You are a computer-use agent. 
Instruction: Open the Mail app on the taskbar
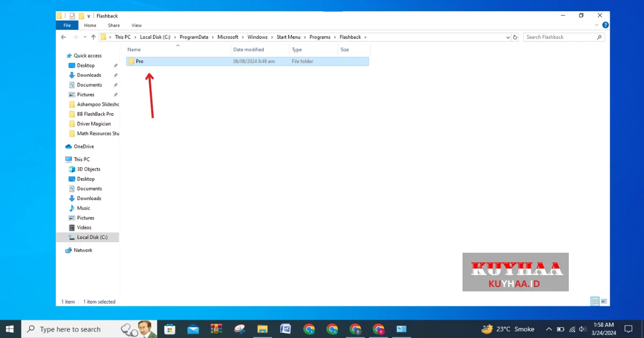click(193, 329)
